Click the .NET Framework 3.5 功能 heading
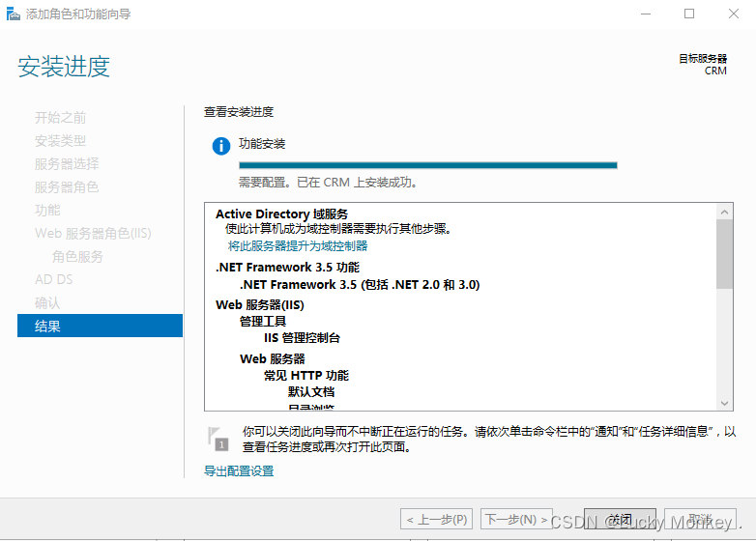Image resolution: width=756 pixels, height=541 pixels. (287, 268)
